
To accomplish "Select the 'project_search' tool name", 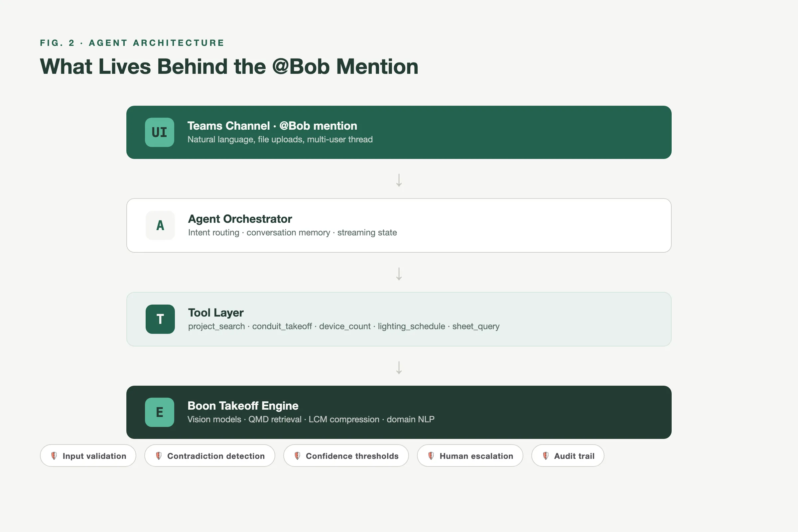I will click(x=216, y=327).
